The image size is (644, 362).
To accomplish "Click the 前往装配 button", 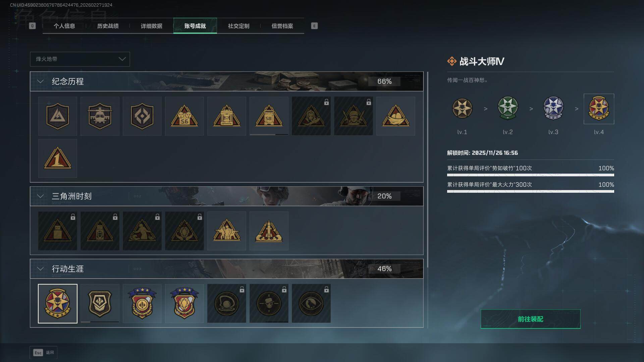I will 530,319.
